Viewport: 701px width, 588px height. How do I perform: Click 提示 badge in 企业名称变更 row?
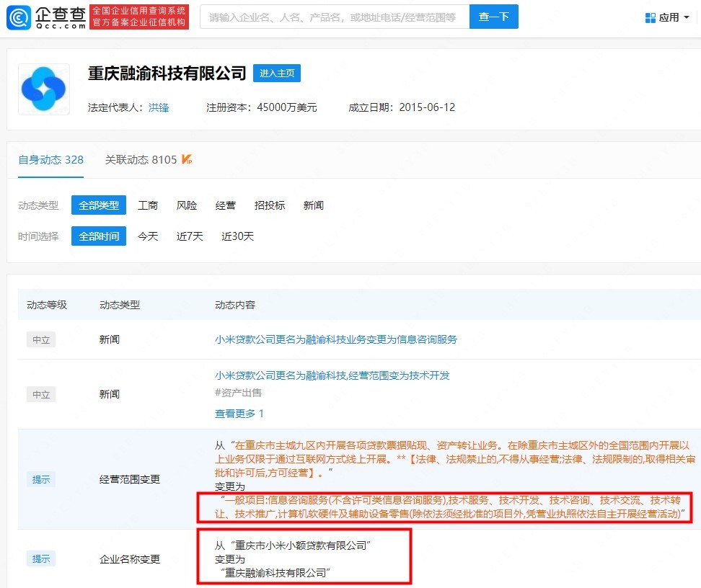pos(41,559)
